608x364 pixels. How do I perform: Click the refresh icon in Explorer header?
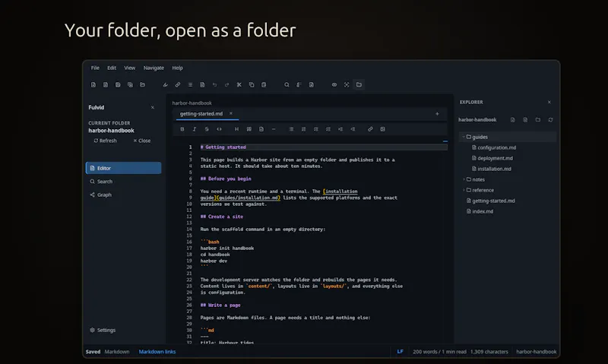550,120
